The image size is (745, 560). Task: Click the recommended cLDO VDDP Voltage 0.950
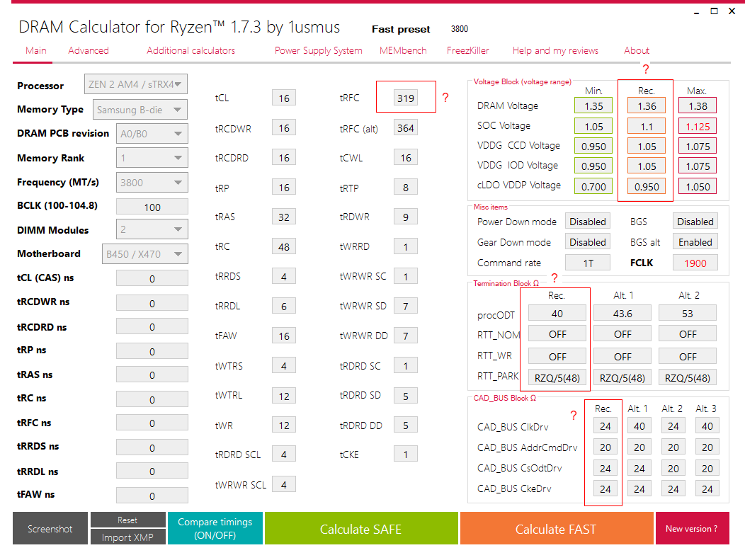pyautogui.click(x=647, y=186)
